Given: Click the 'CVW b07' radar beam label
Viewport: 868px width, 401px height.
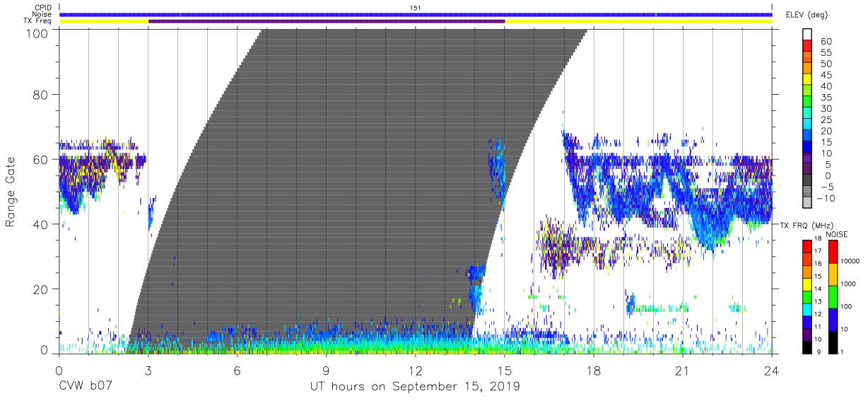Looking at the screenshot, I should pyautogui.click(x=86, y=387).
